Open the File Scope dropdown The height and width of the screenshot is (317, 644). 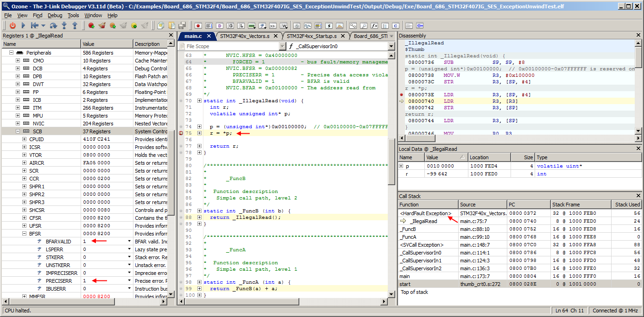click(x=283, y=46)
